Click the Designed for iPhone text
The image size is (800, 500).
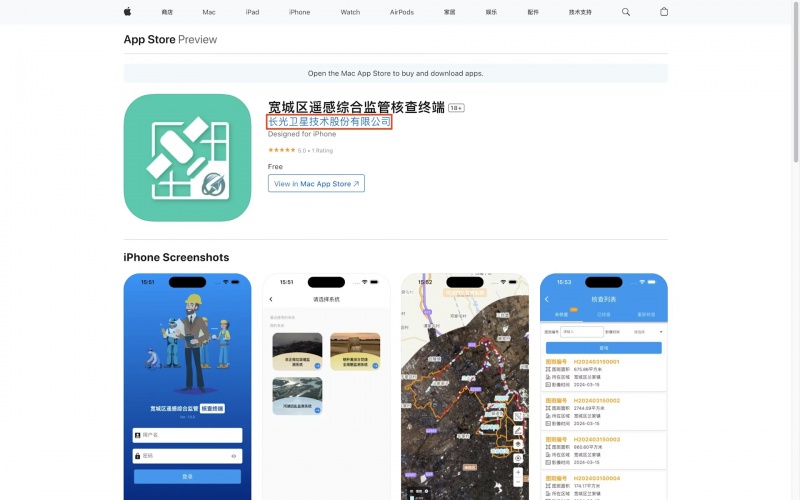pyautogui.click(x=302, y=134)
